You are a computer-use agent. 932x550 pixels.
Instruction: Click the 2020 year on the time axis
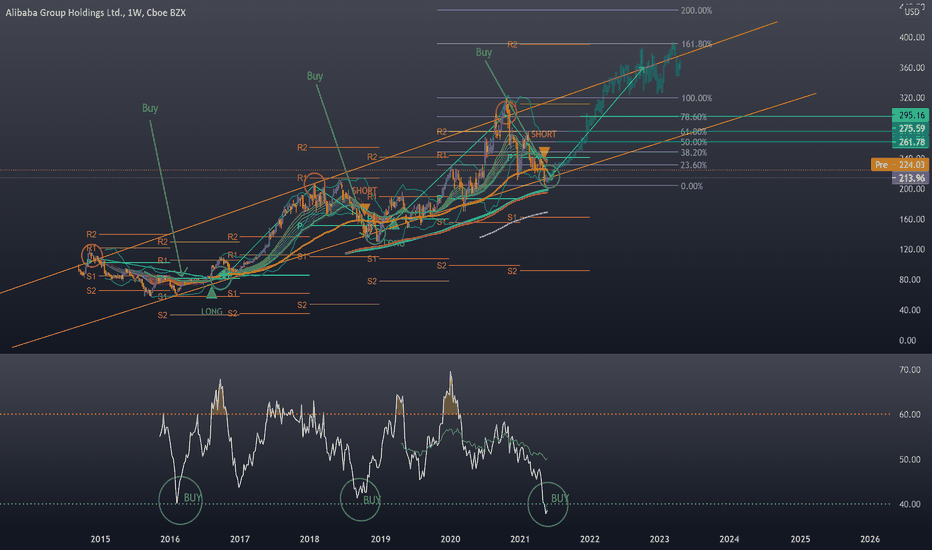point(450,539)
